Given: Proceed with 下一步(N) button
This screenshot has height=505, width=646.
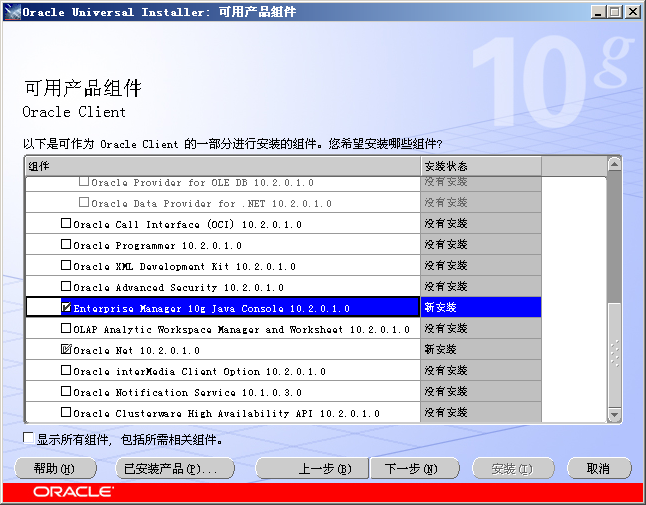Looking at the screenshot, I should click(415, 469).
